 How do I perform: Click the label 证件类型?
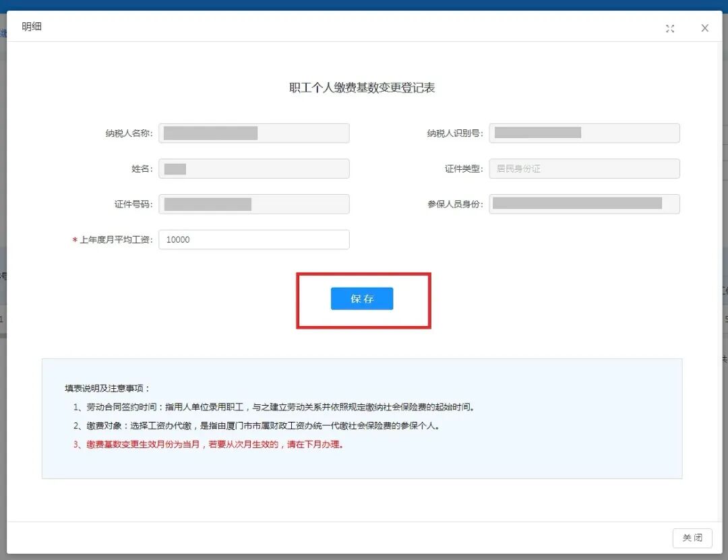pyautogui.click(x=464, y=168)
